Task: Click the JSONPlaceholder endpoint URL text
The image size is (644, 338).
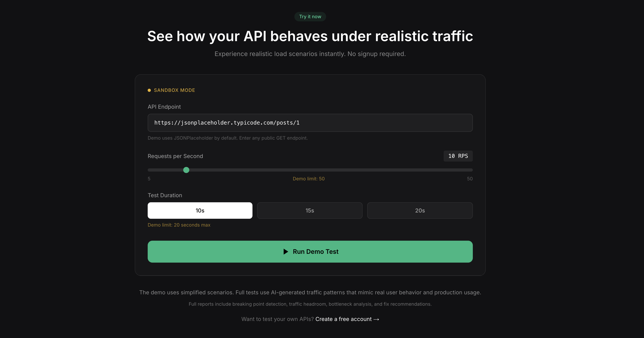Action: [227, 123]
